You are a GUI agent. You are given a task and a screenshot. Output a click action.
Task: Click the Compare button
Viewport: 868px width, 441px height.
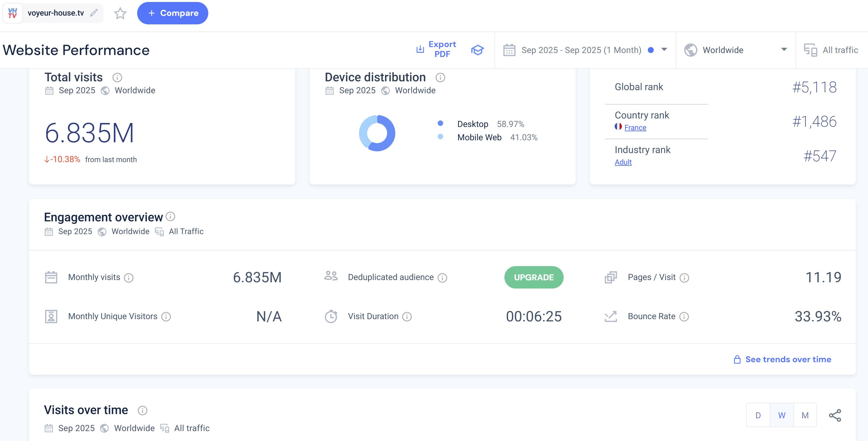click(173, 13)
